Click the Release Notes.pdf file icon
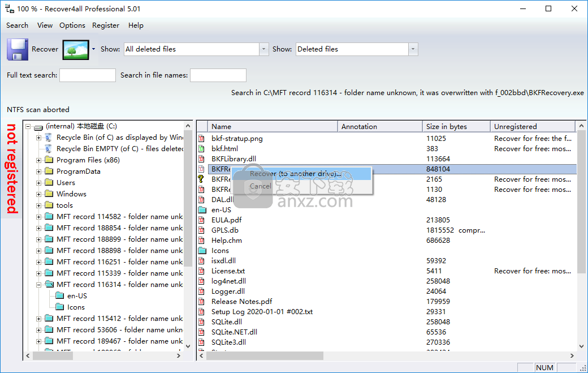The width and height of the screenshot is (588, 373). pos(201,301)
